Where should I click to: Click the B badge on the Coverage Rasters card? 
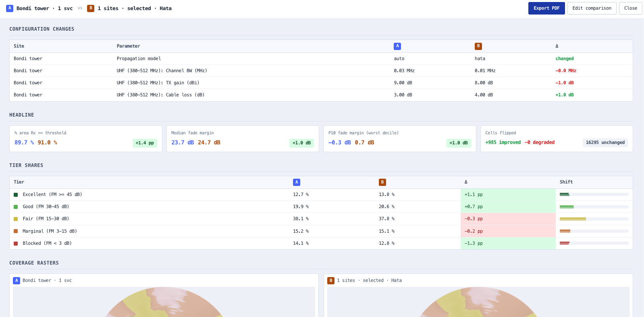click(331, 280)
